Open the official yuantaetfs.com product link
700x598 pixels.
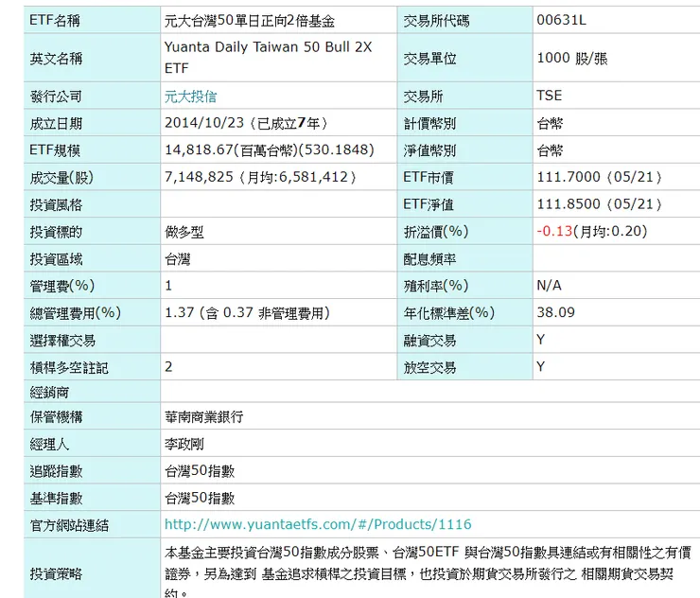[x=318, y=524]
